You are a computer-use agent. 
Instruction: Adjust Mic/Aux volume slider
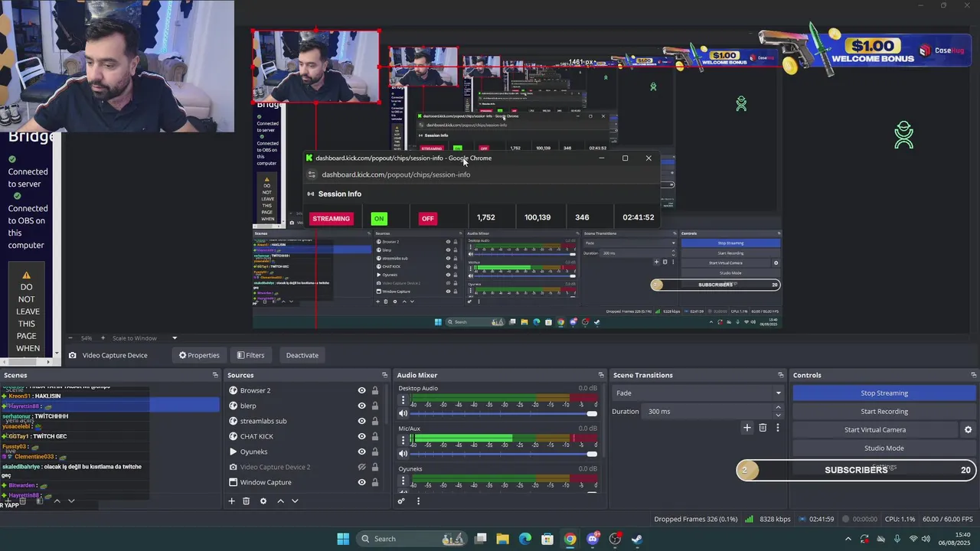(x=505, y=454)
